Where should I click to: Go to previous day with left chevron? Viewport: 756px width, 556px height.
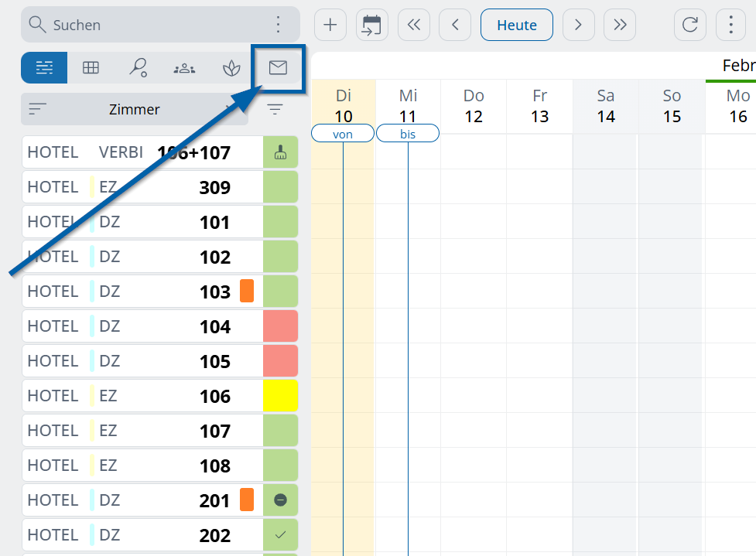pos(455,25)
